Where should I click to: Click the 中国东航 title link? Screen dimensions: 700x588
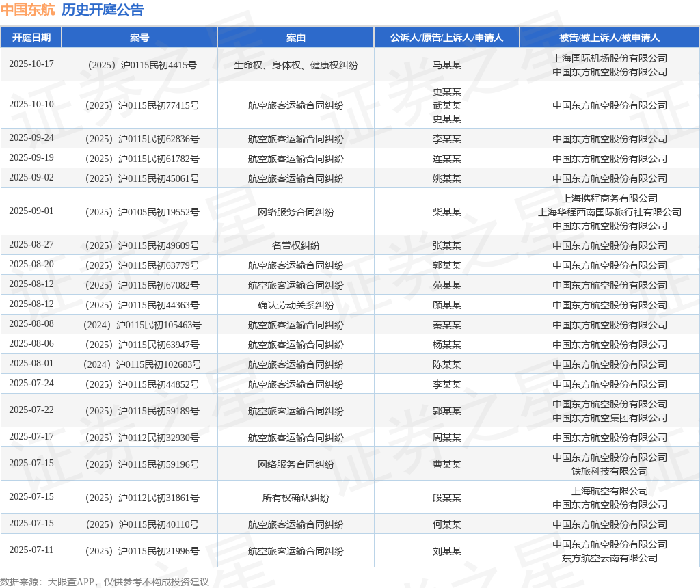pos(27,10)
